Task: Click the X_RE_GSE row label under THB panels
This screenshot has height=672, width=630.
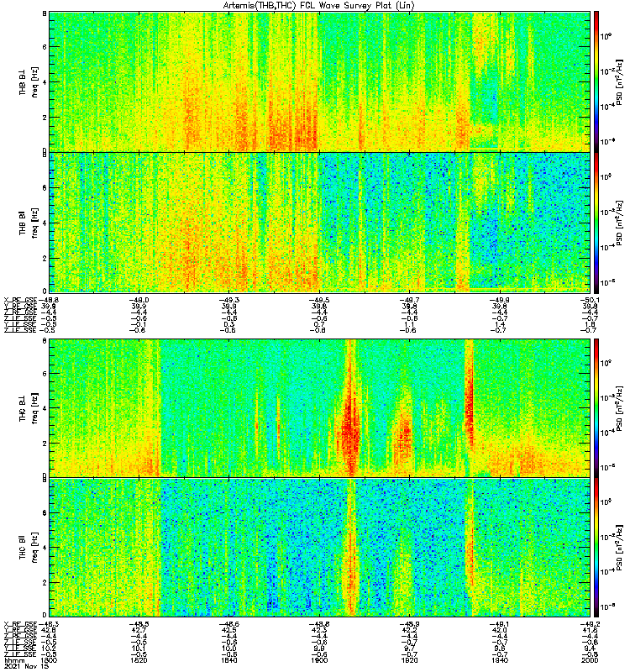Action: coord(20,300)
